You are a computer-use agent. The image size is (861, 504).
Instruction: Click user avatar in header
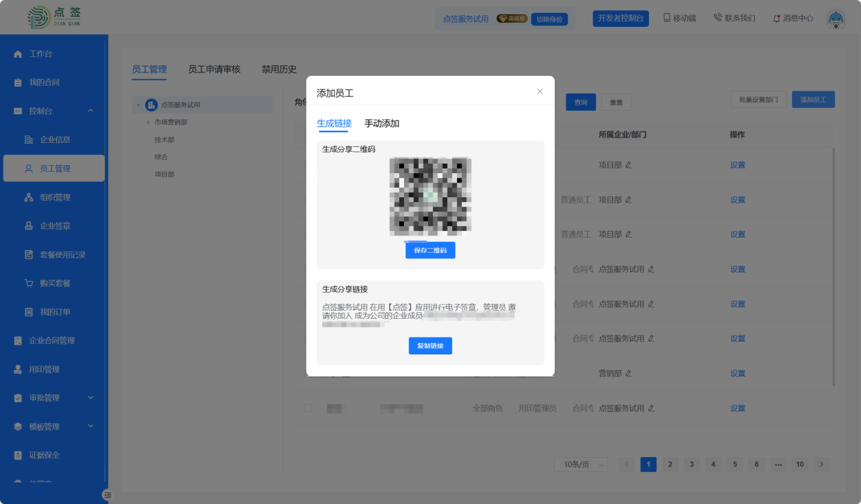point(835,18)
